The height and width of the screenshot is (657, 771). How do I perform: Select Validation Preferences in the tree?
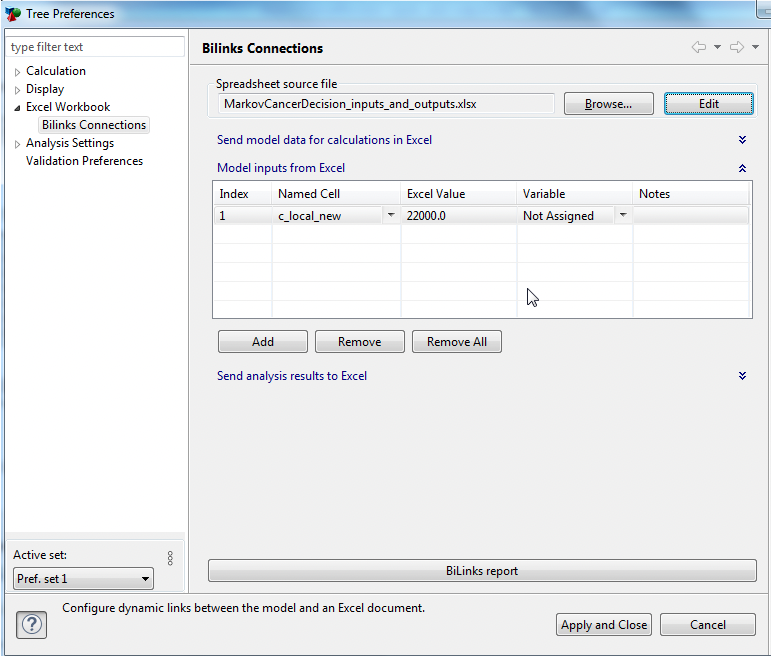click(x=84, y=161)
